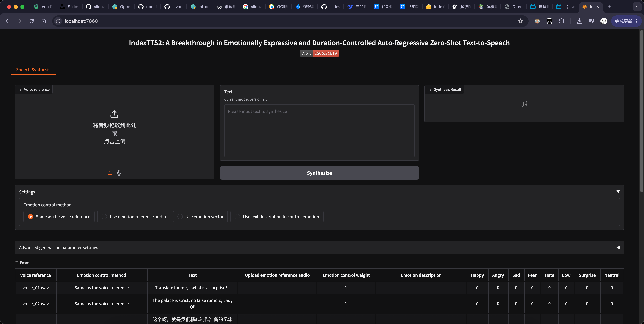The image size is (644, 324).
Task: Click the browser home icon
Action: (43, 21)
